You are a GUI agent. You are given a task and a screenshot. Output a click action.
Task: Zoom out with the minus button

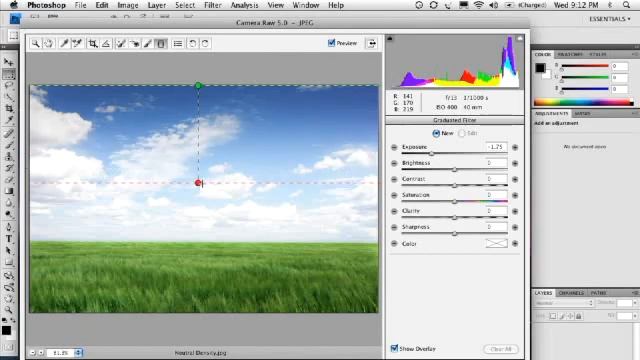point(33,352)
